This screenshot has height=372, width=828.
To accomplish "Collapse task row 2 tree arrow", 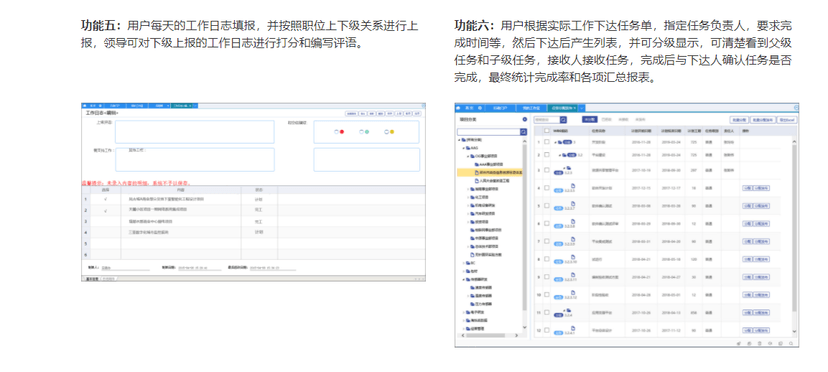I will coord(560,155).
